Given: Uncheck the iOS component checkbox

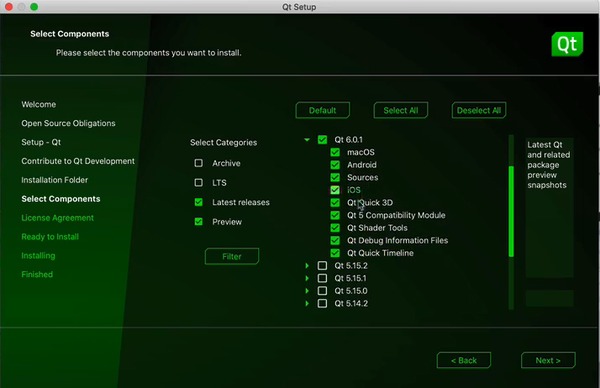Looking at the screenshot, I should 335,190.
